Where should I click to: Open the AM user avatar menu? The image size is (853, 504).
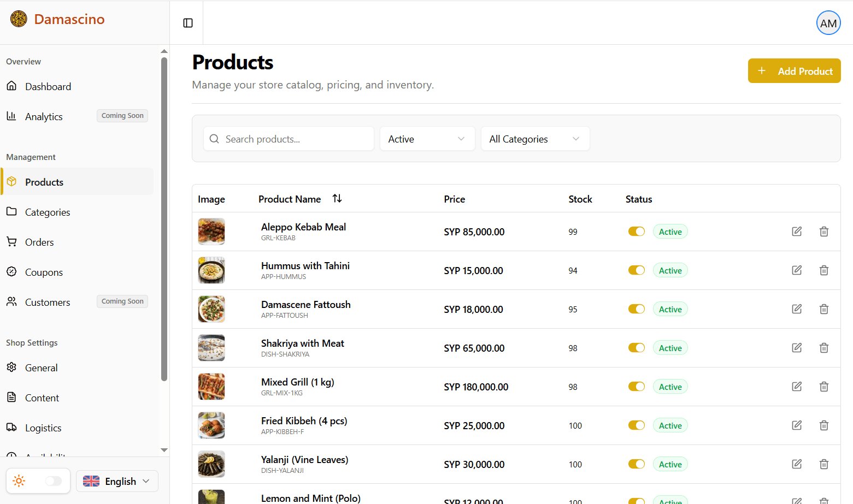click(828, 23)
